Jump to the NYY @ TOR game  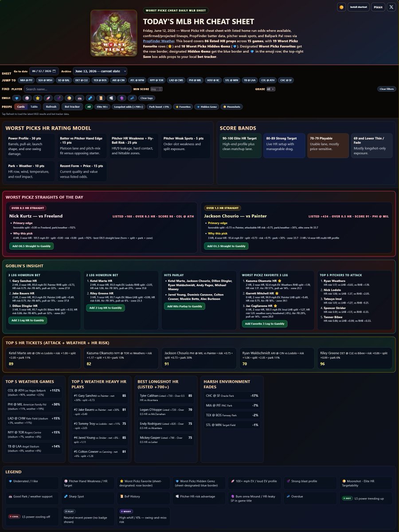(156, 80)
